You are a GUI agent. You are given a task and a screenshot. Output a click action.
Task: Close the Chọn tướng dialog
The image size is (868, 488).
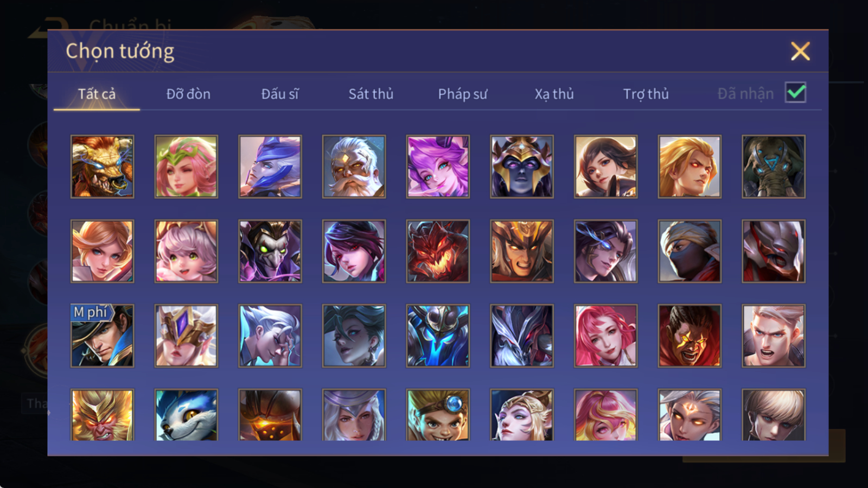coord(800,52)
